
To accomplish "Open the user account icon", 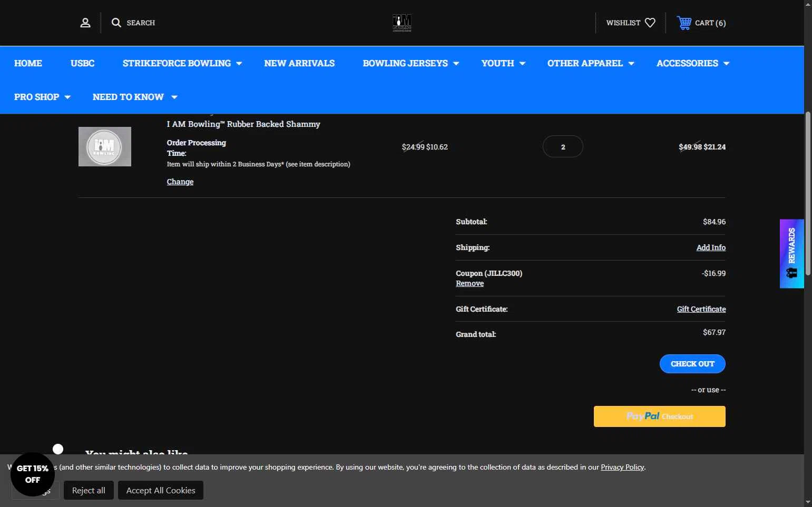I will (x=85, y=23).
